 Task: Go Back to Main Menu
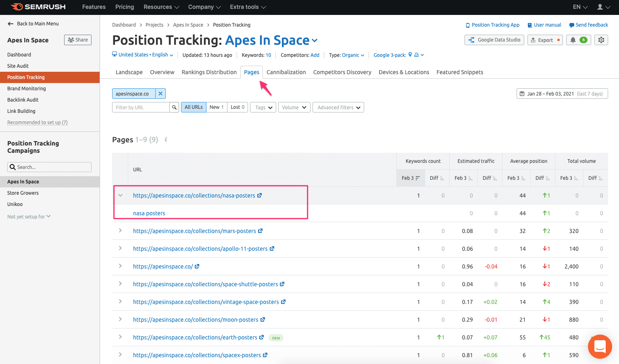coord(33,24)
